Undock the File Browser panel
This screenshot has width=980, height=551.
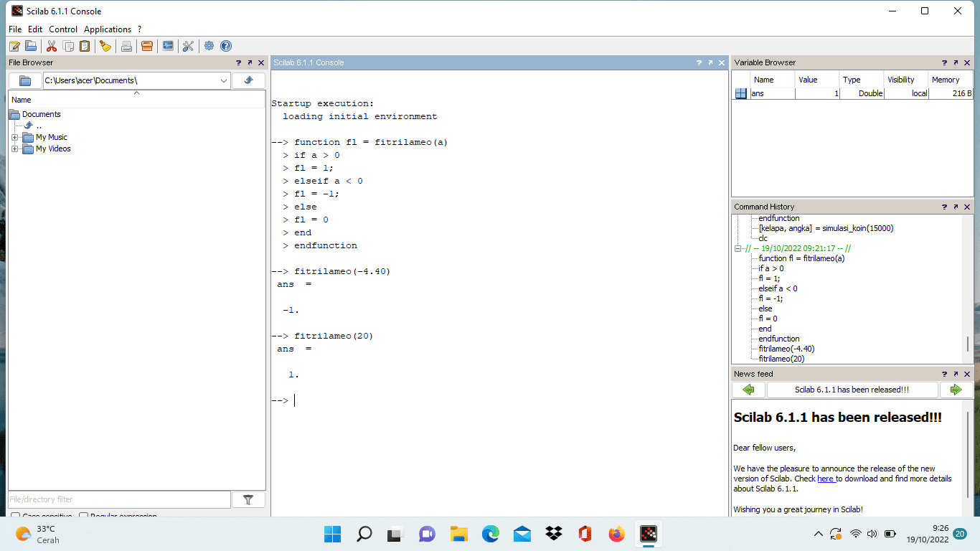click(250, 63)
